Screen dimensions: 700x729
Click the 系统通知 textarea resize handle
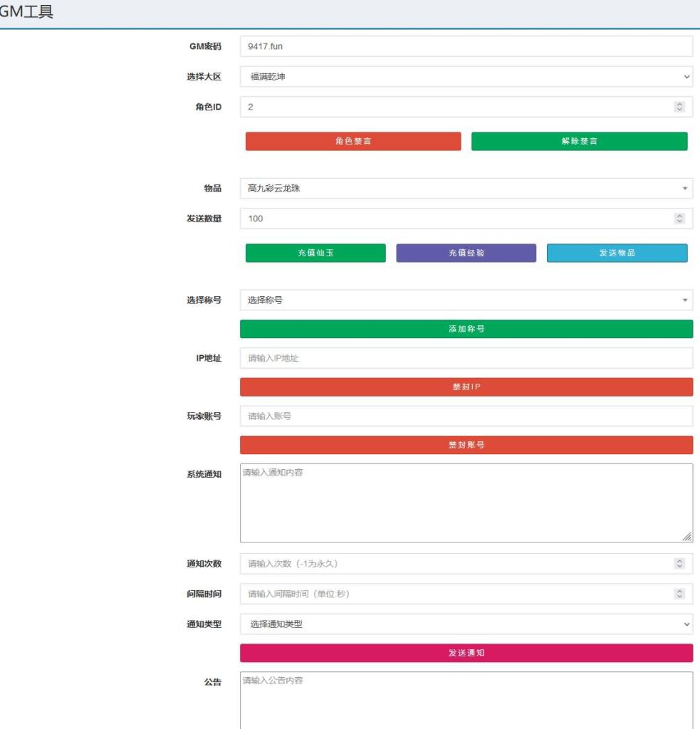(687, 537)
